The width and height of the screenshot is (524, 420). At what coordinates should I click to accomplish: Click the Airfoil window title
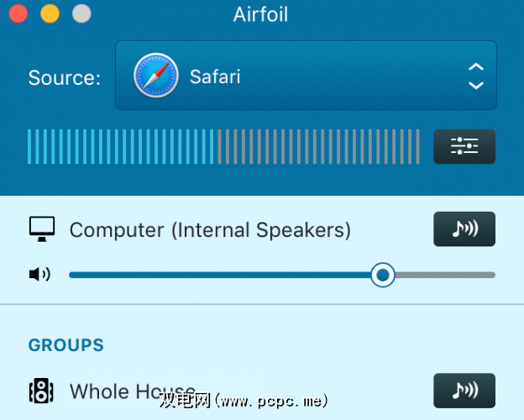click(x=263, y=13)
